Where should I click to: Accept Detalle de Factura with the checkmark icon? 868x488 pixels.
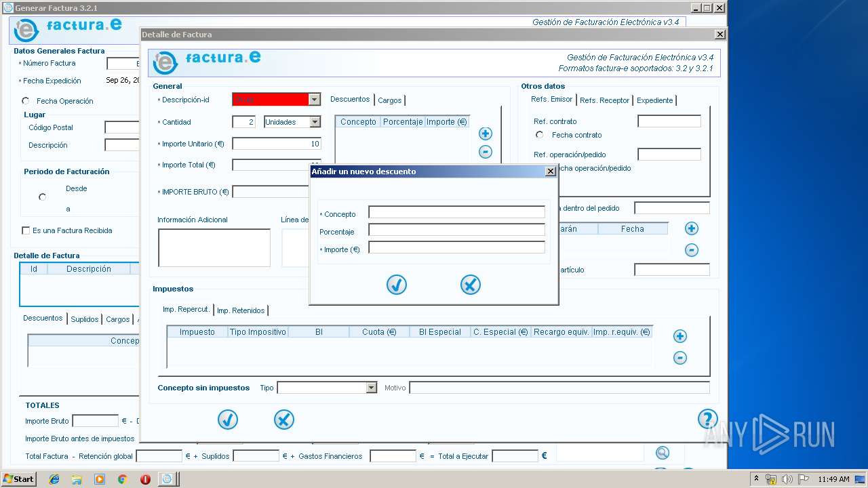(228, 420)
